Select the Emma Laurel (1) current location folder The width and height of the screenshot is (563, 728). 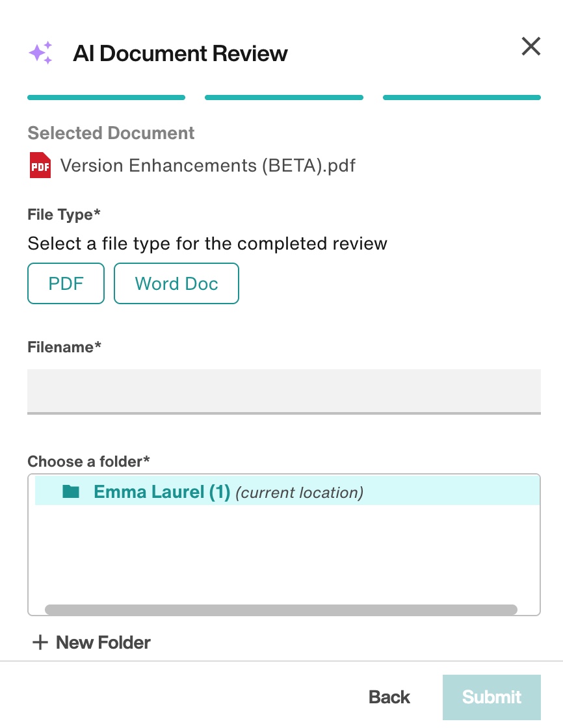[163, 492]
